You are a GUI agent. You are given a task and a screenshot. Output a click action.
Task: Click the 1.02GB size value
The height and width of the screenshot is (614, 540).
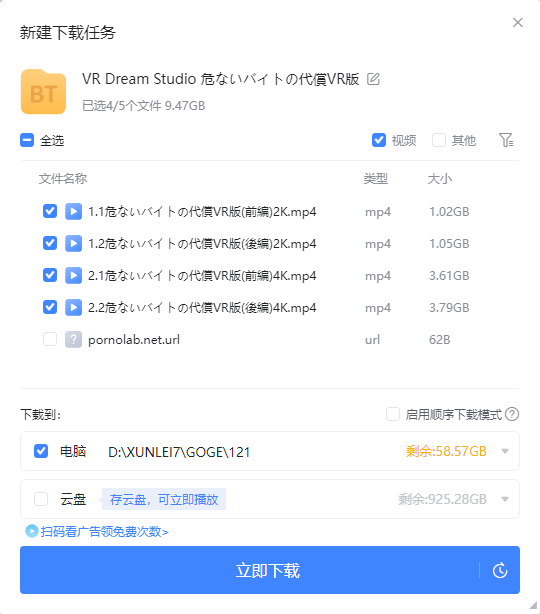pyautogui.click(x=449, y=212)
